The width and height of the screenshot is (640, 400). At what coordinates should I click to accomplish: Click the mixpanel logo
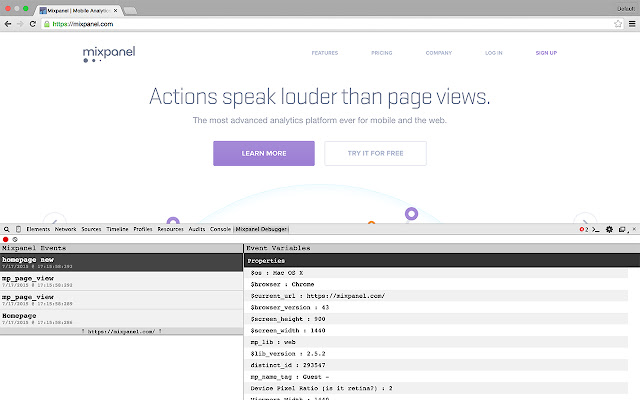coord(109,54)
